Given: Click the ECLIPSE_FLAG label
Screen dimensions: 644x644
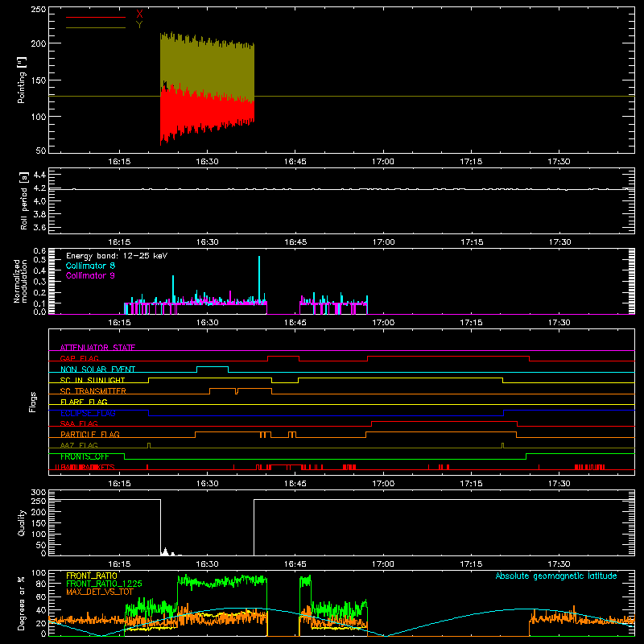Looking at the screenshot, I should [x=88, y=413].
